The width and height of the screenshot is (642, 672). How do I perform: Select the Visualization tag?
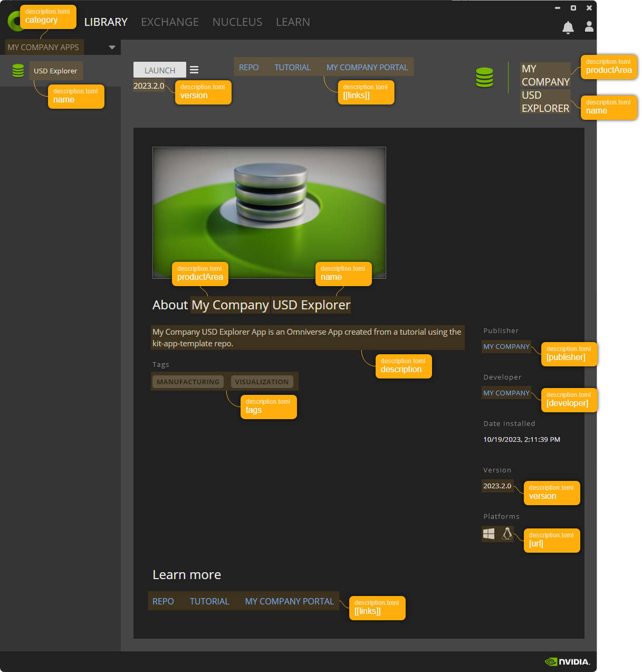(x=262, y=382)
